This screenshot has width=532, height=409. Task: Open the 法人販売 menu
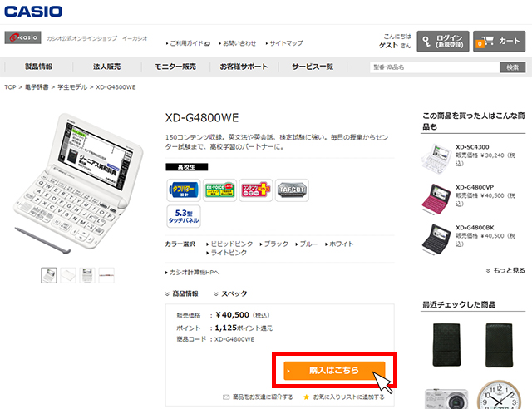pos(107,67)
